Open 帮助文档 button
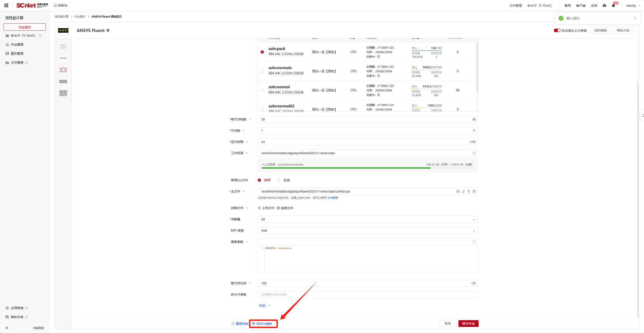This screenshot has height=333, width=644. pos(623,31)
